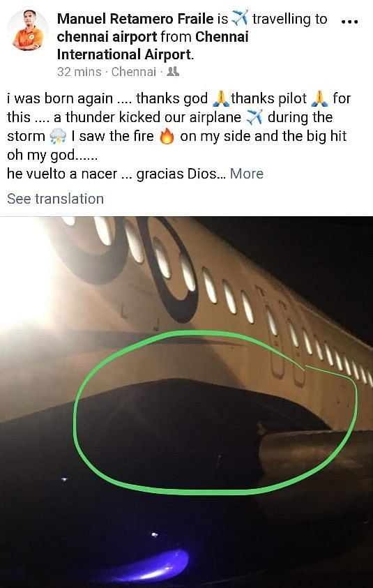Open the 'chennai airport' destination link
Viewport: 373px width, 588px height.
coord(107,37)
